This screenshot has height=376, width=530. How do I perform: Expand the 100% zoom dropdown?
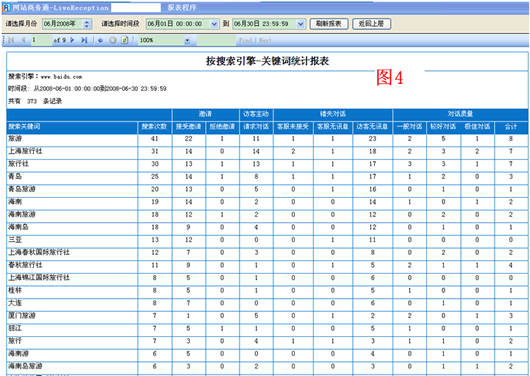(x=187, y=41)
